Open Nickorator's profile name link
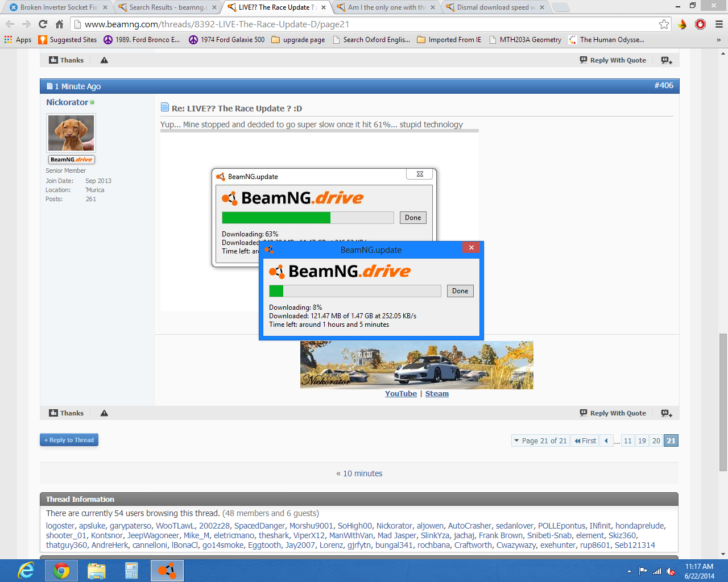 point(67,102)
